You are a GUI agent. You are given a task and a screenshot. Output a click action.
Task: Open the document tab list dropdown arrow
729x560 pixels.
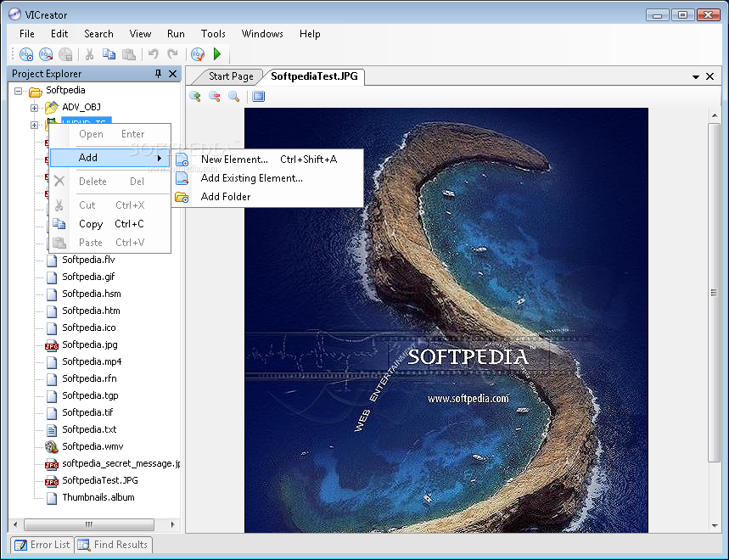point(696,76)
